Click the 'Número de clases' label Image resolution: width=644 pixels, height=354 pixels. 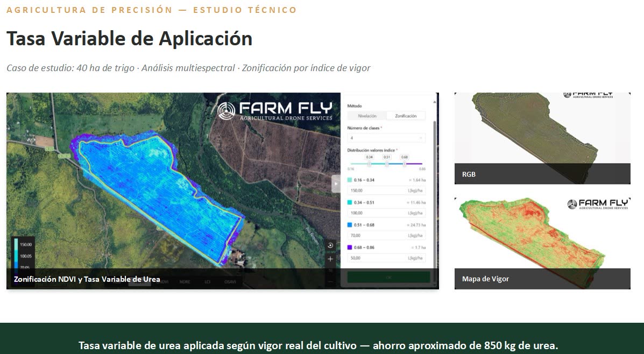364,128
